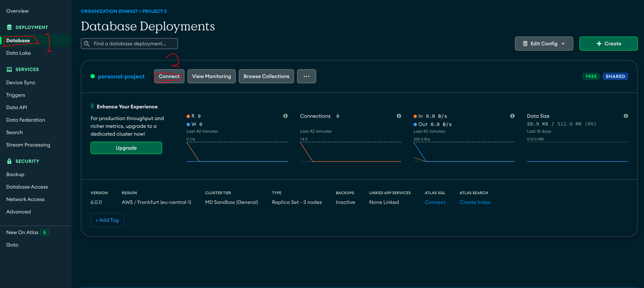644x288 pixels.
Task: Open the personal-project cluster link
Action: pos(121,77)
